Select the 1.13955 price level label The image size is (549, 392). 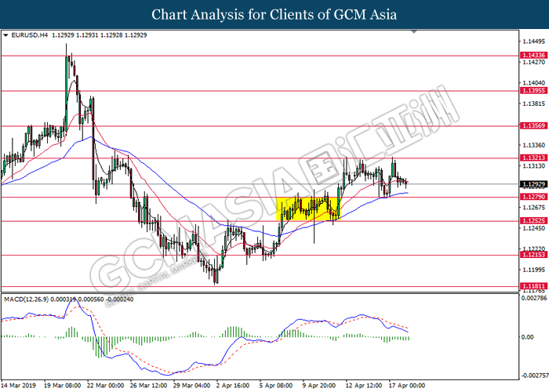[533, 91]
